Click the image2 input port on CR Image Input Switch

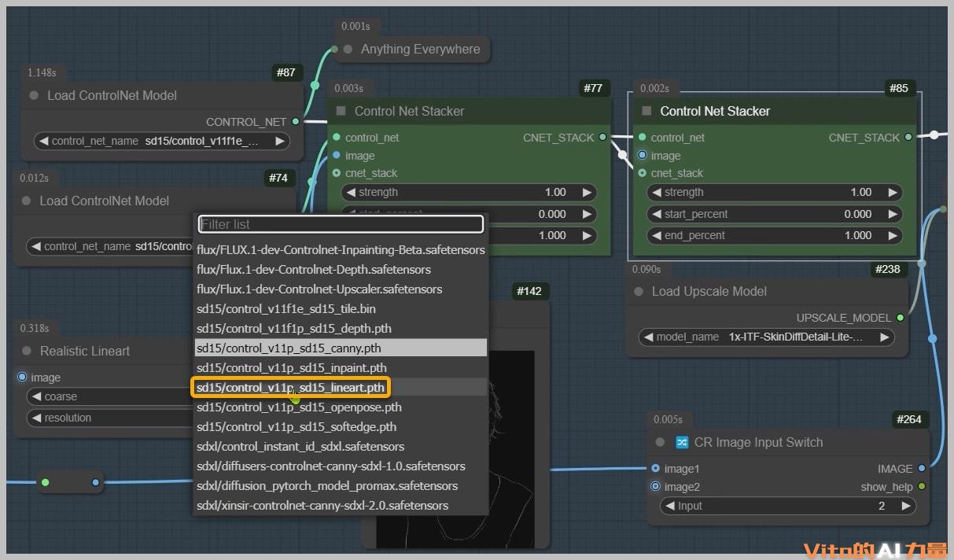coord(655,486)
